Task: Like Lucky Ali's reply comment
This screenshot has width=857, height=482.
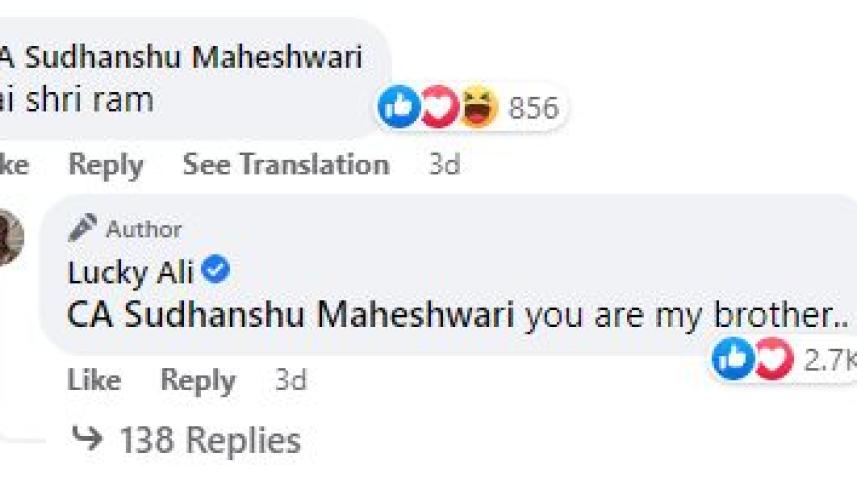Action: pos(94,380)
